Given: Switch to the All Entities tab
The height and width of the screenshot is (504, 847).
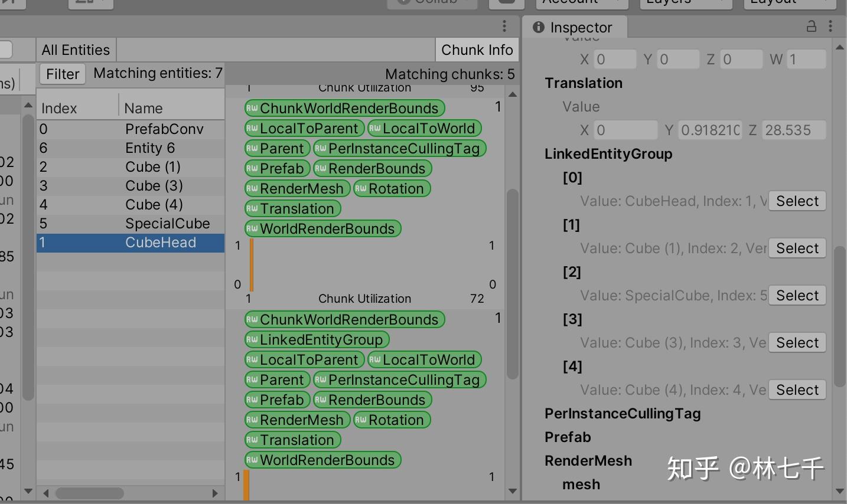Looking at the screenshot, I should (x=75, y=50).
